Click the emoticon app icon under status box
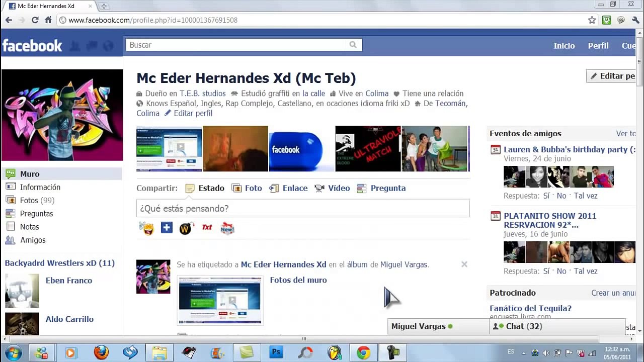 click(x=146, y=228)
